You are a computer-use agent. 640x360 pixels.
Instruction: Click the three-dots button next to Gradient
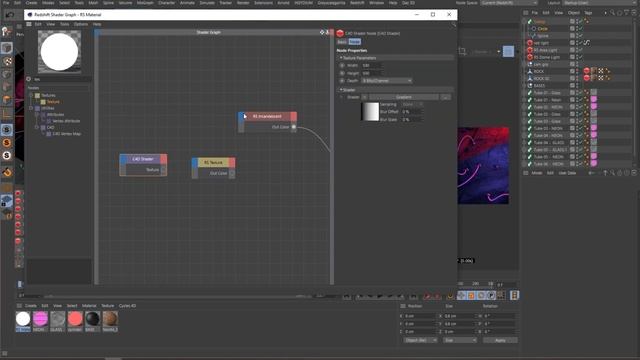click(446, 97)
